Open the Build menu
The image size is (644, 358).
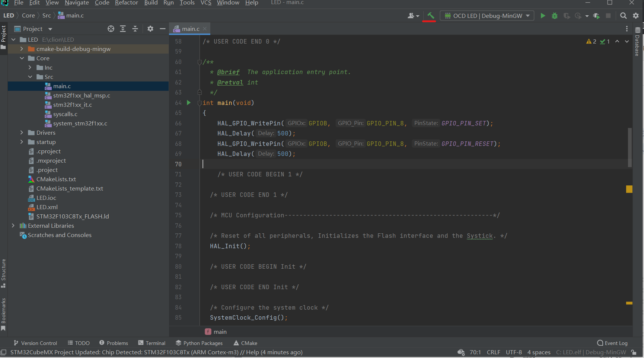click(151, 3)
